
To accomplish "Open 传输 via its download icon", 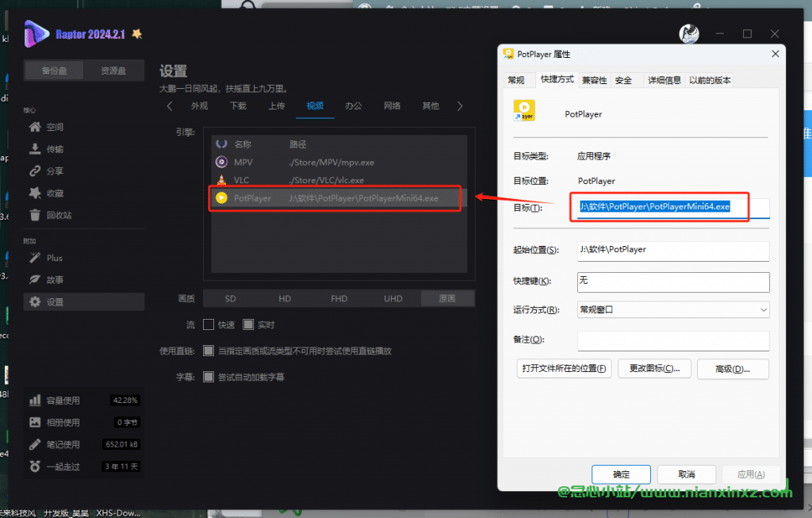I will (x=35, y=149).
